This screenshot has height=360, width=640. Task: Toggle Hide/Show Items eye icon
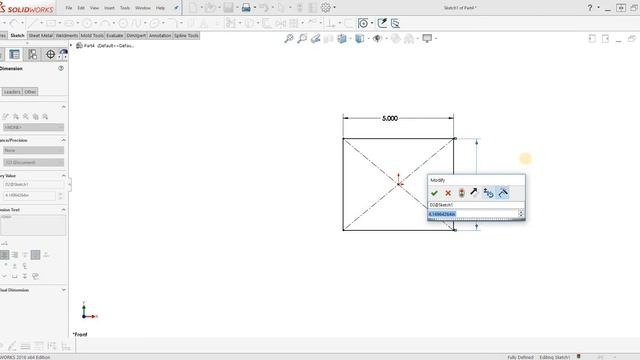point(377,38)
